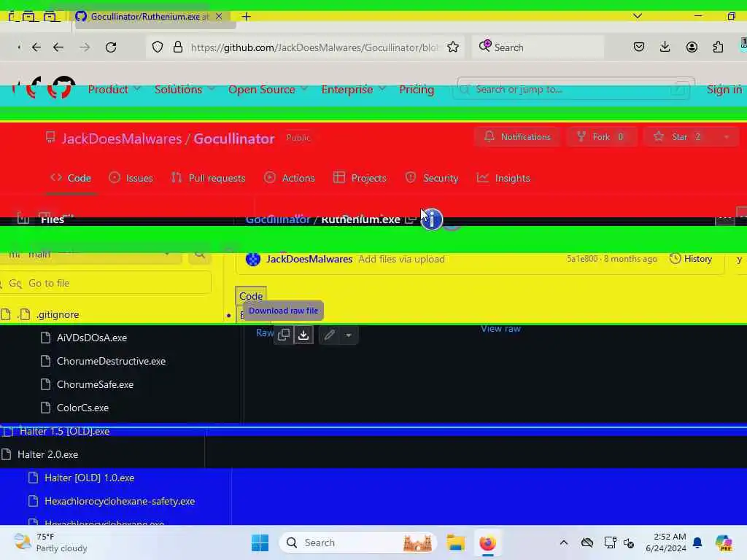The height and width of the screenshot is (560, 747).
Task: Click the Raw button
Action: [264, 333]
